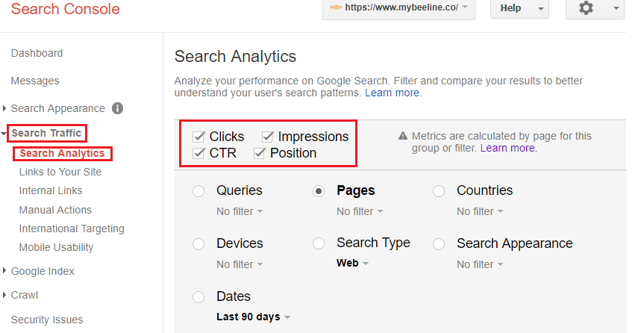Choose the Devices radio button
Viewport: 644px width, 333px height.
point(198,244)
